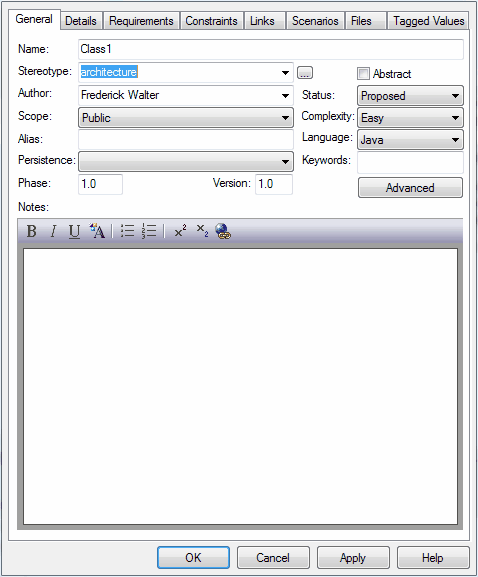478x577 pixels.
Task: Insert hyperlink using globe icon
Action: (223, 231)
